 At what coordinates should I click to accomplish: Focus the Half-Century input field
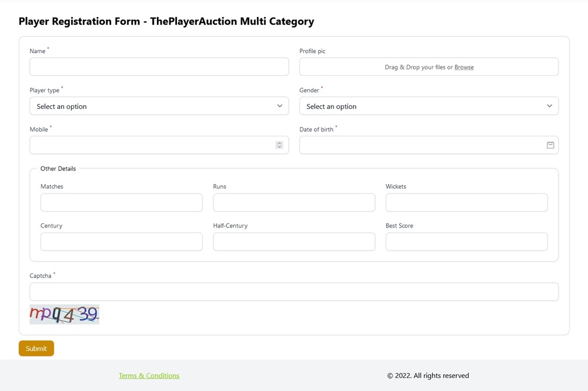(294, 242)
